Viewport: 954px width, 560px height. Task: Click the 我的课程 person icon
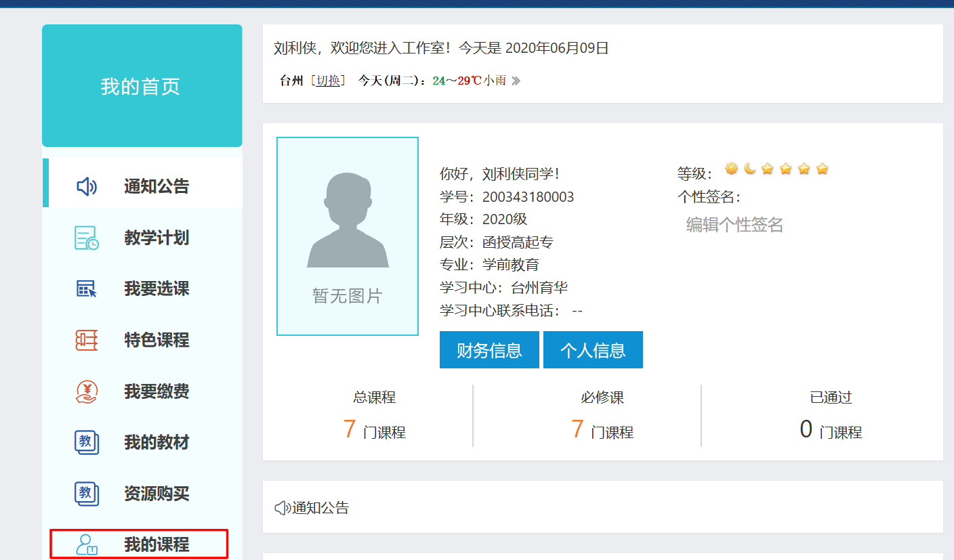click(87, 544)
